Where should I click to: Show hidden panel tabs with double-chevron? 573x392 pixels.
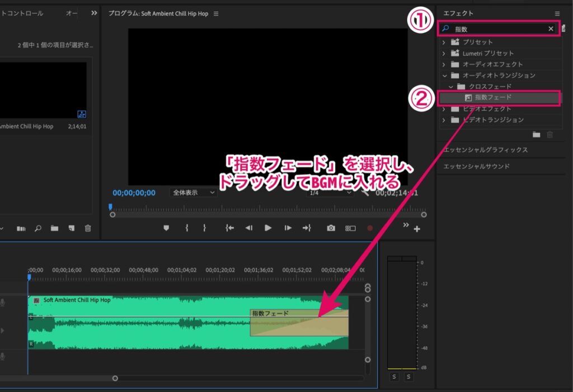[94, 13]
